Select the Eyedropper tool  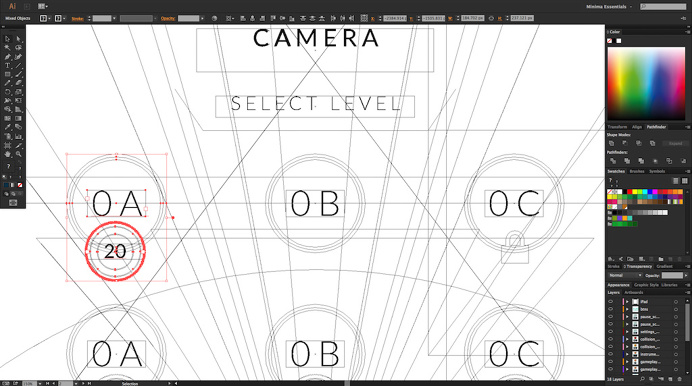click(8, 127)
